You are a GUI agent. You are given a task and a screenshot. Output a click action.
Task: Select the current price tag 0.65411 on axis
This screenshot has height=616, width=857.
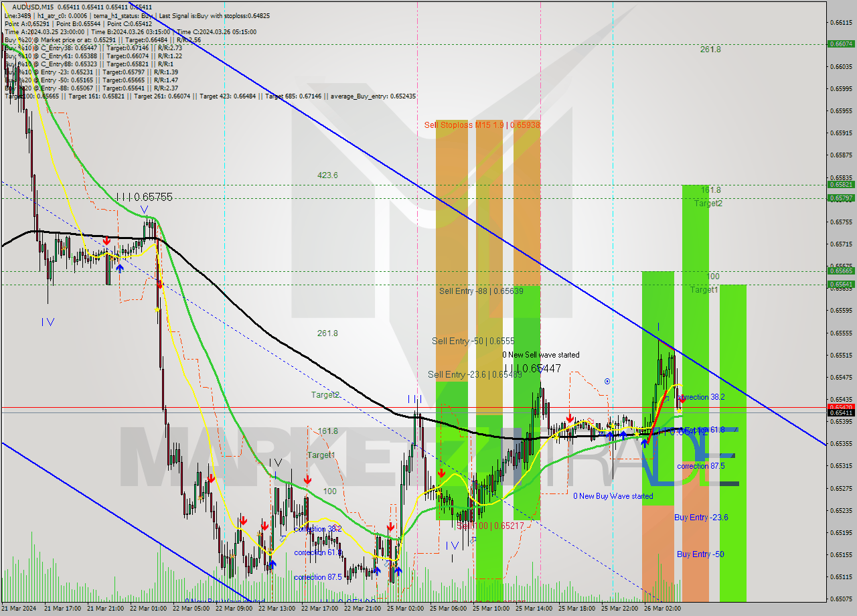pos(842,412)
